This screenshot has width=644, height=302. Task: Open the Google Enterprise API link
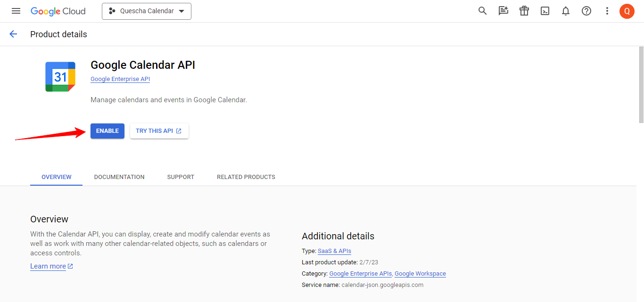[120, 79]
